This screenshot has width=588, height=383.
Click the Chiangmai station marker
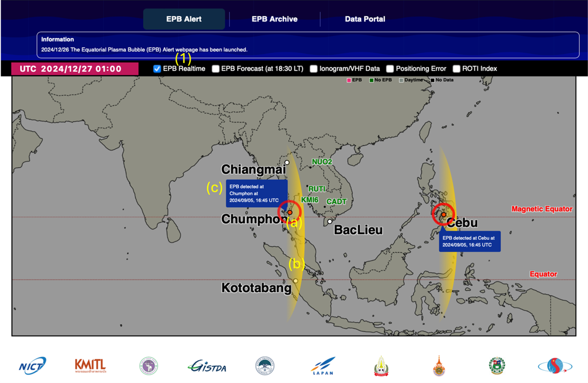(x=287, y=162)
